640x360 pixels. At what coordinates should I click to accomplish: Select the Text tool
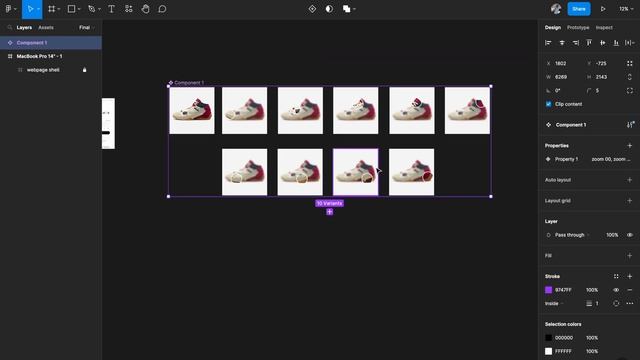(111, 9)
